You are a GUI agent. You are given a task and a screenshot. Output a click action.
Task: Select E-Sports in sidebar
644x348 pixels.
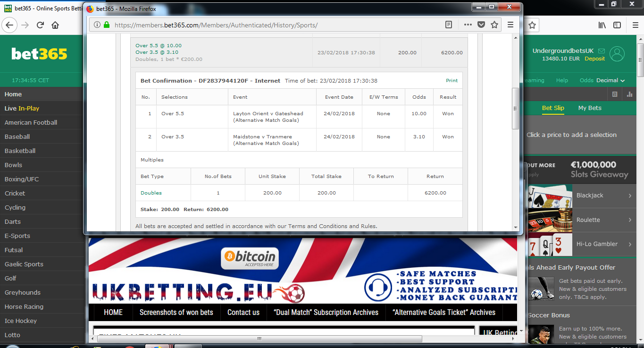(42, 236)
